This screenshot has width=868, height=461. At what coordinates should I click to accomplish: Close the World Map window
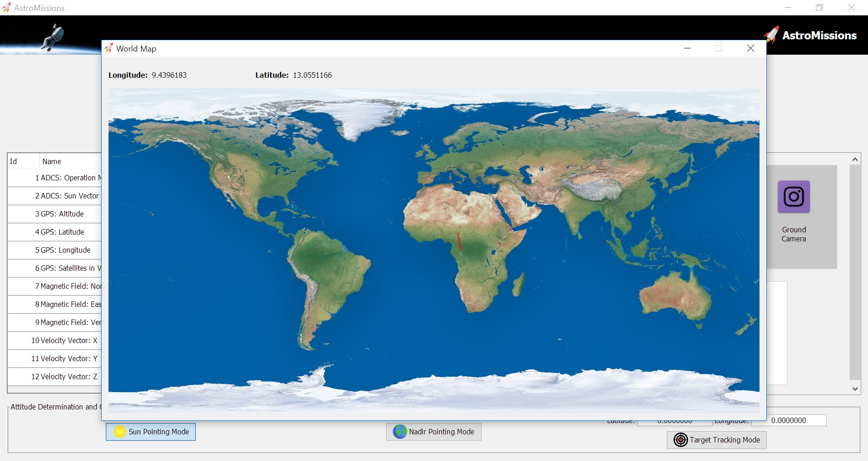750,48
